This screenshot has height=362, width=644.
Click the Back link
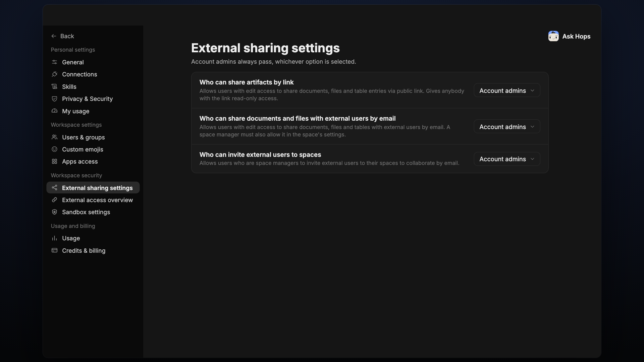[67, 36]
